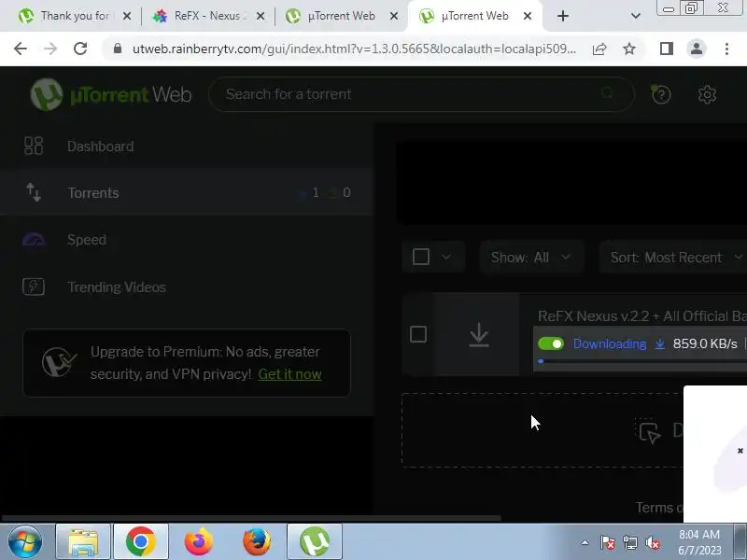The width and height of the screenshot is (747, 560).
Task: Open the Speed sidebar item
Action: pyautogui.click(x=186, y=240)
